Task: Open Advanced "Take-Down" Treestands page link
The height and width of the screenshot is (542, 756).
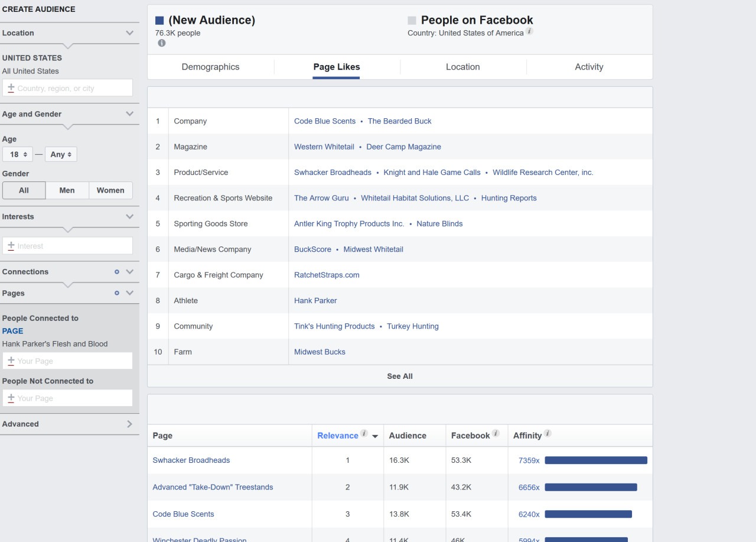Action: coord(213,487)
